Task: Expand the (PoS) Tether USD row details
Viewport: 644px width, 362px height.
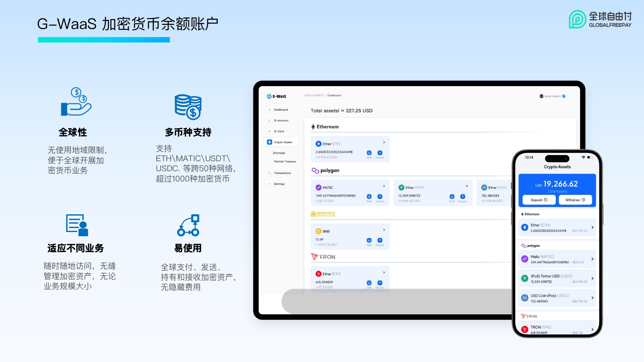Action: [592, 279]
